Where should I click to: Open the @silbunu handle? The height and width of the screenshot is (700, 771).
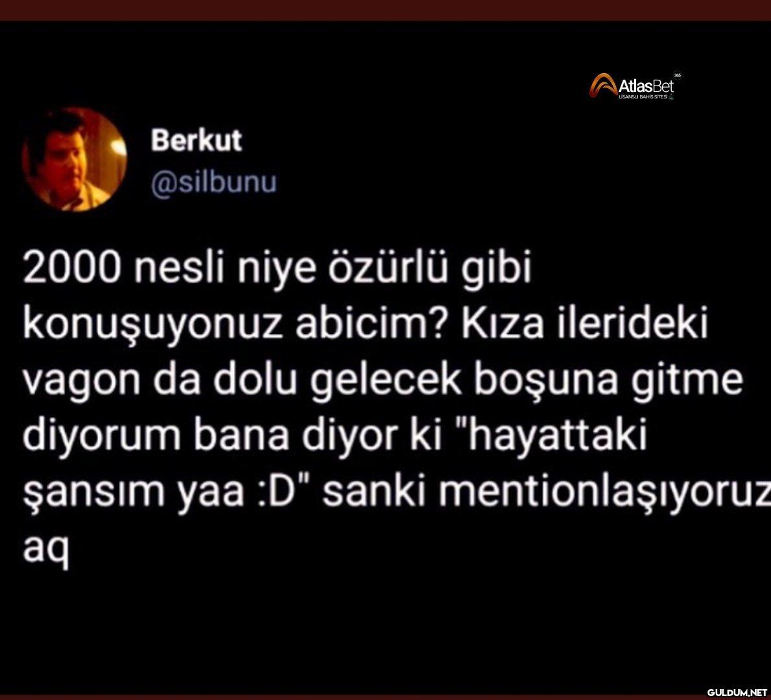pyautogui.click(x=214, y=182)
